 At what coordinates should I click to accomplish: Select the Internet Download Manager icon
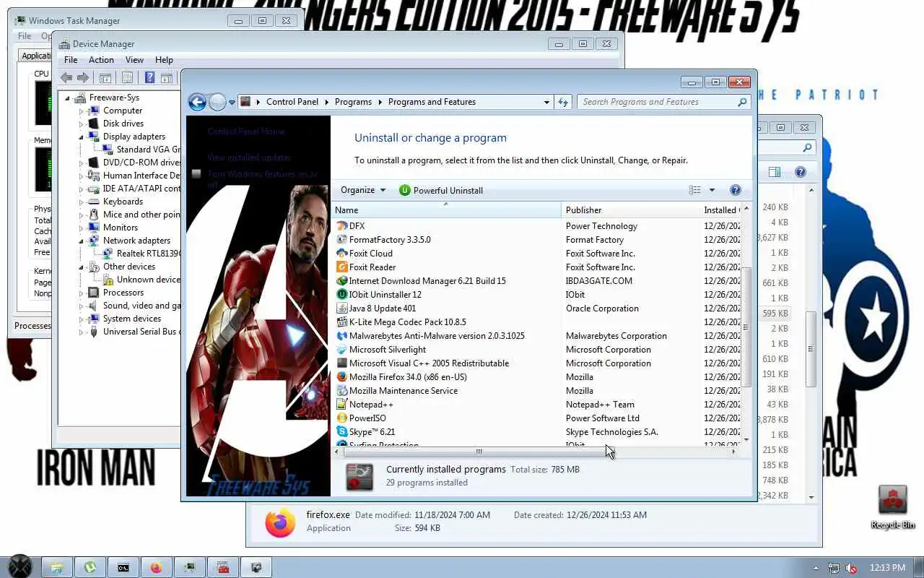(x=342, y=281)
